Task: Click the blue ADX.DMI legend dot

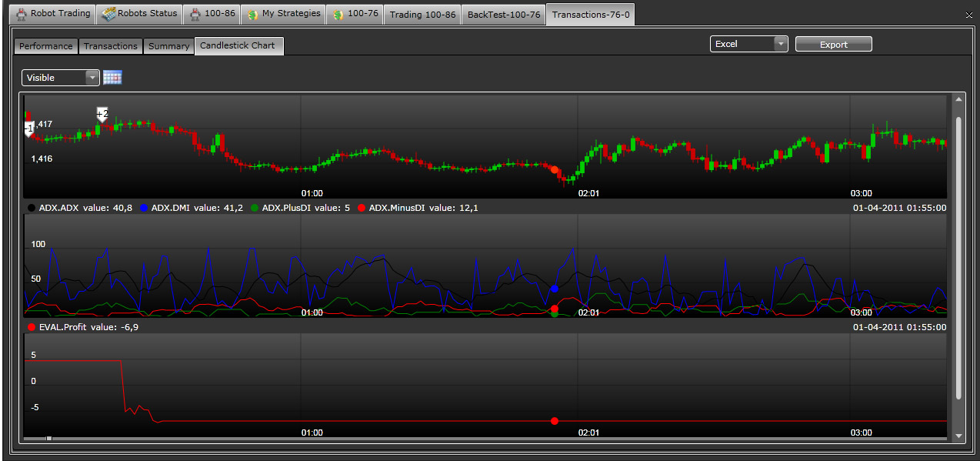Action: (144, 208)
